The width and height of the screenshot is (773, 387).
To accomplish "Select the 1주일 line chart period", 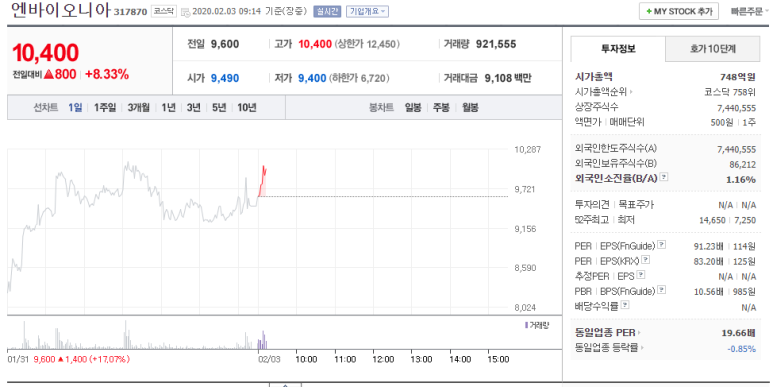I will coord(105,107).
